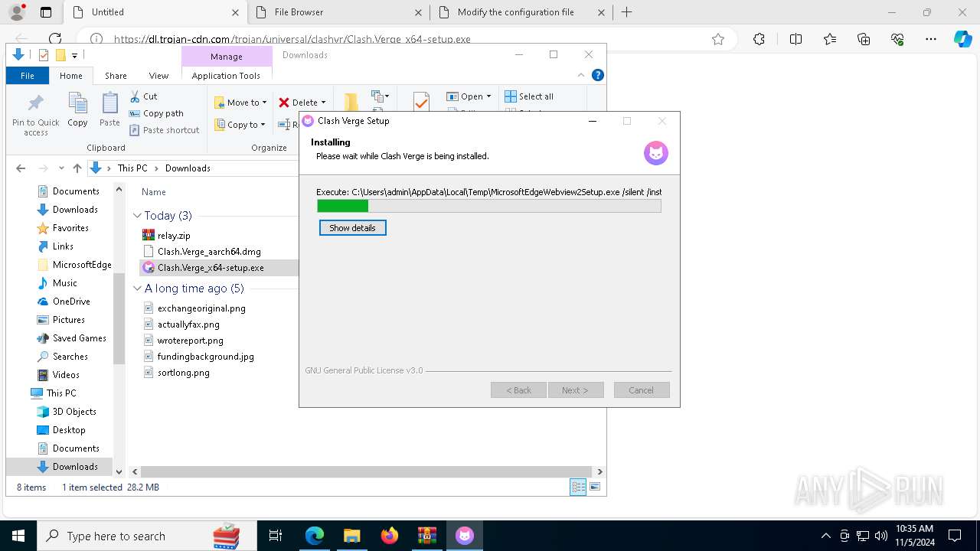Open 3D Objects in navigation pane
This screenshot has height=551, width=980.
click(74, 412)
